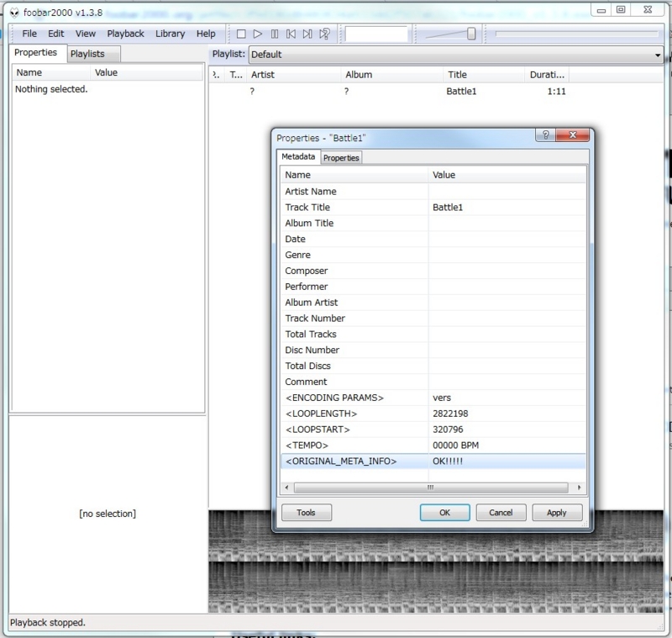672x638 pixels.
Task: Click the LOOPSTART value 320796
Action: pos(448,430)
